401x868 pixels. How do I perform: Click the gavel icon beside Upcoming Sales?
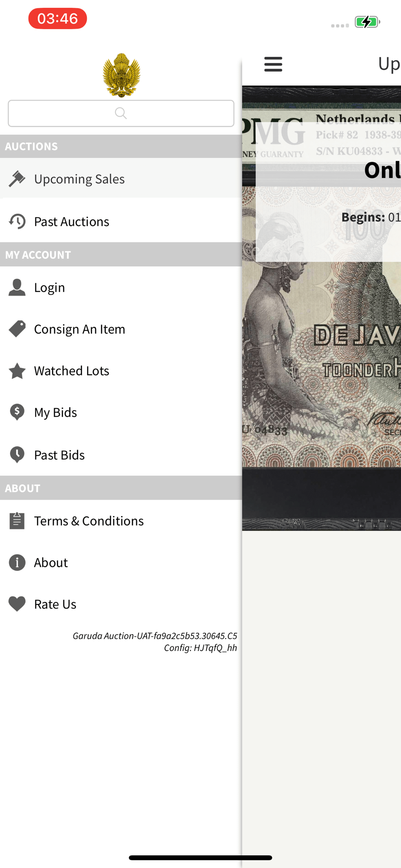tap(17, 179)
